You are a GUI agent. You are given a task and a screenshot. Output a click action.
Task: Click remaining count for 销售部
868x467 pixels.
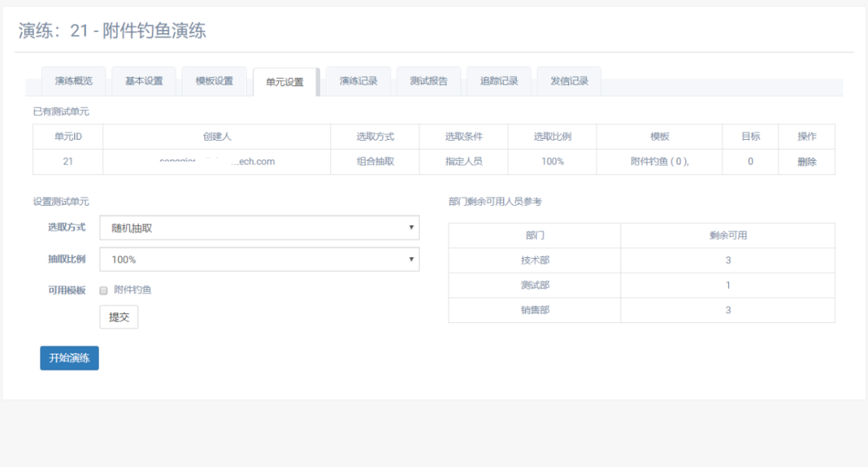pos(727,310)
